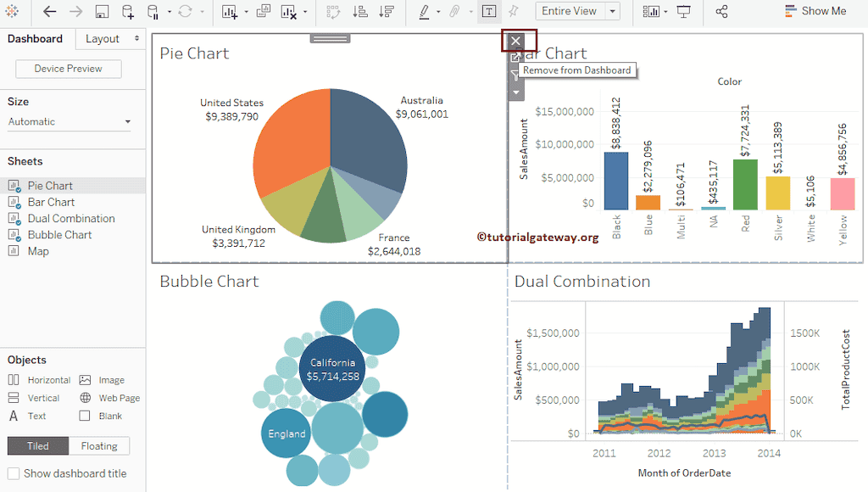This screenshot has width=868, height=492.
Task: Click the Redo forward arrow
Action: pos(75,11)
